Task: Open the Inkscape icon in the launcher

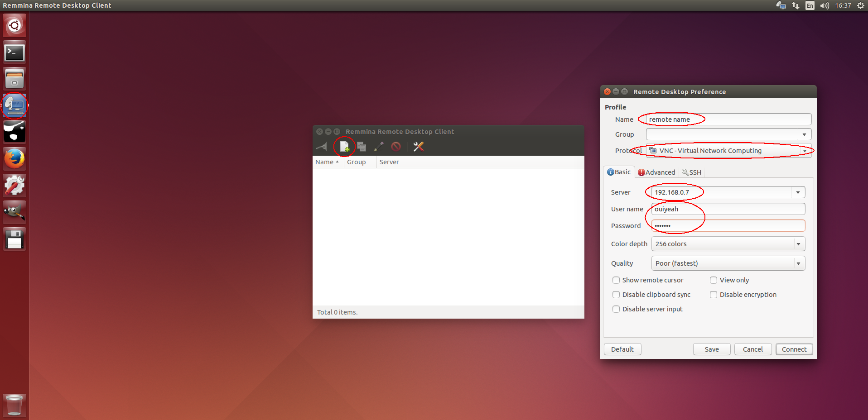Action: coord(14,132)
